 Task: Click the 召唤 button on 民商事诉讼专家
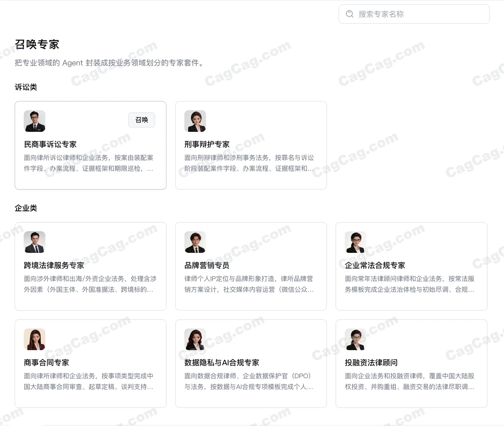click(x=142, y=120)
